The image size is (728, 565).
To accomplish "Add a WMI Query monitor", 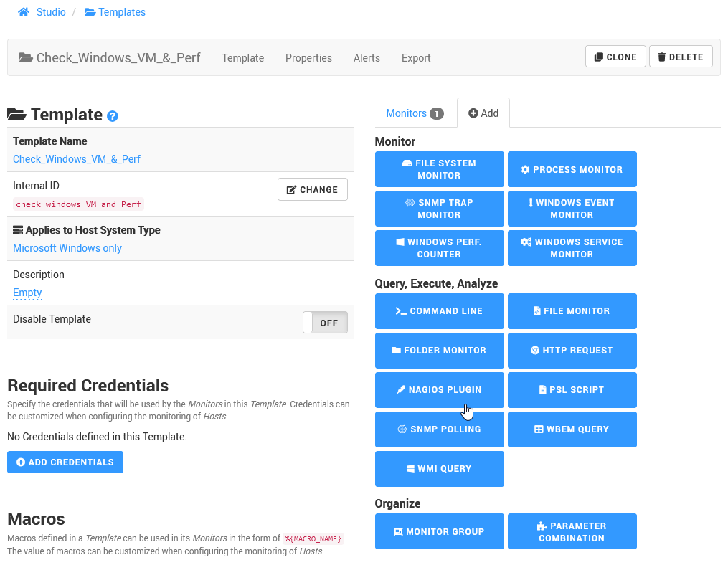I will click(439, 469).
